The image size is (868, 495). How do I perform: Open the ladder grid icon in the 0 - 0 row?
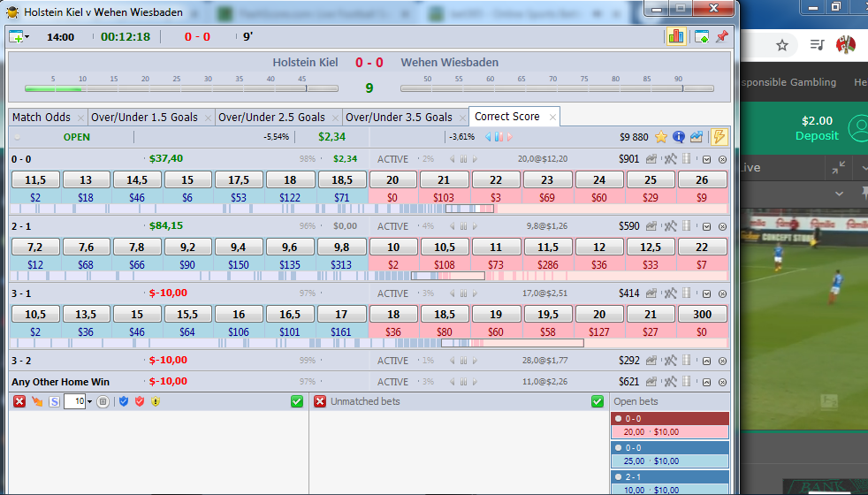click(687, 159)
